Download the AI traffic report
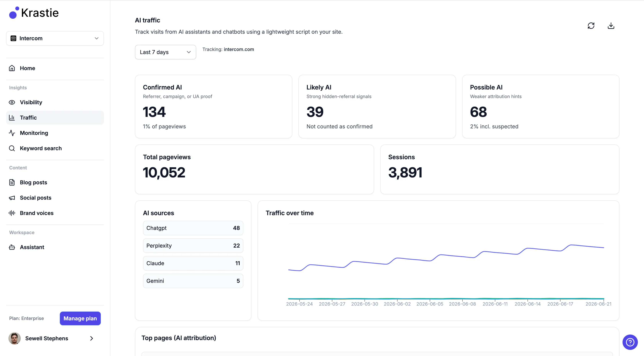Image resolution: width=644 pixels, height=356 pixels. (611, 26)
